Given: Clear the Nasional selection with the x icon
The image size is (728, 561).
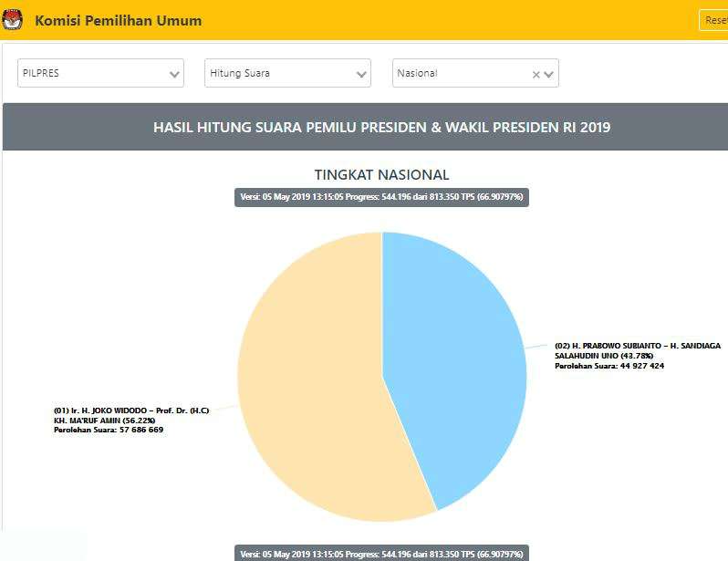Looking at the screenshot, I should (536, 75).
